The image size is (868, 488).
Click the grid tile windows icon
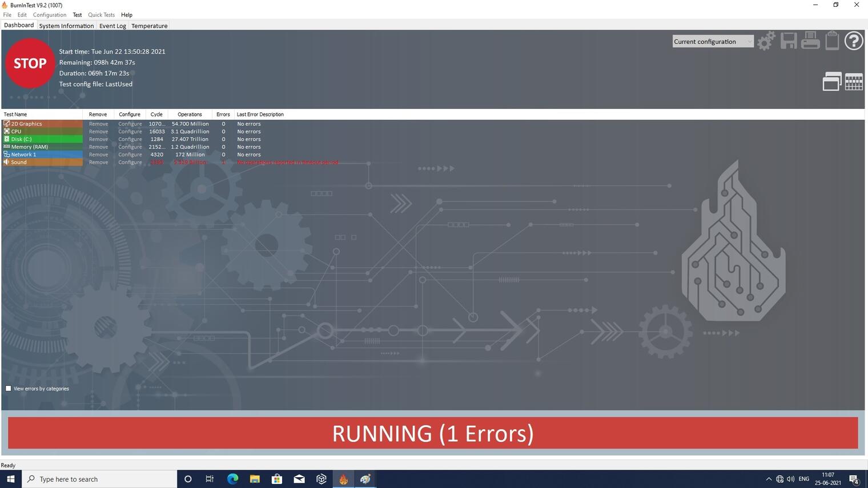coord(854,82)
